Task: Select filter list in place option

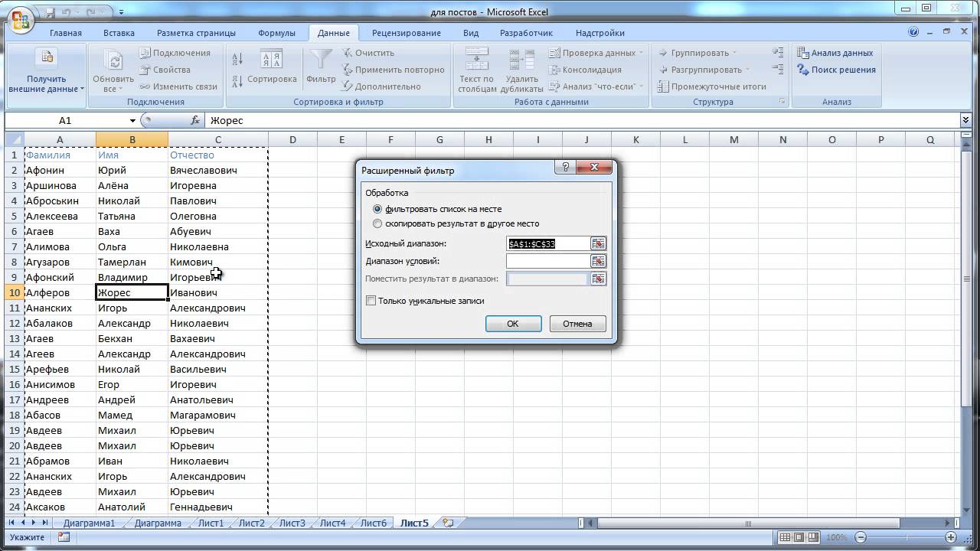Action: (377, 209)
